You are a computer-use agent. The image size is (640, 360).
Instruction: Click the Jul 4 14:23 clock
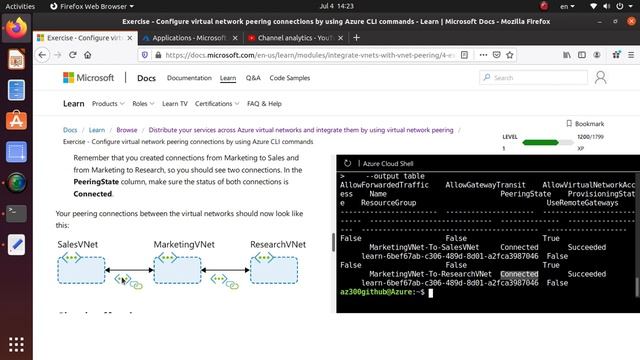336,6
